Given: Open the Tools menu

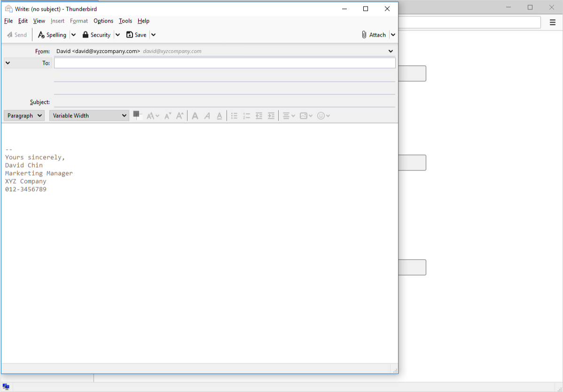Looking at the screenshot, I should 125,21.
